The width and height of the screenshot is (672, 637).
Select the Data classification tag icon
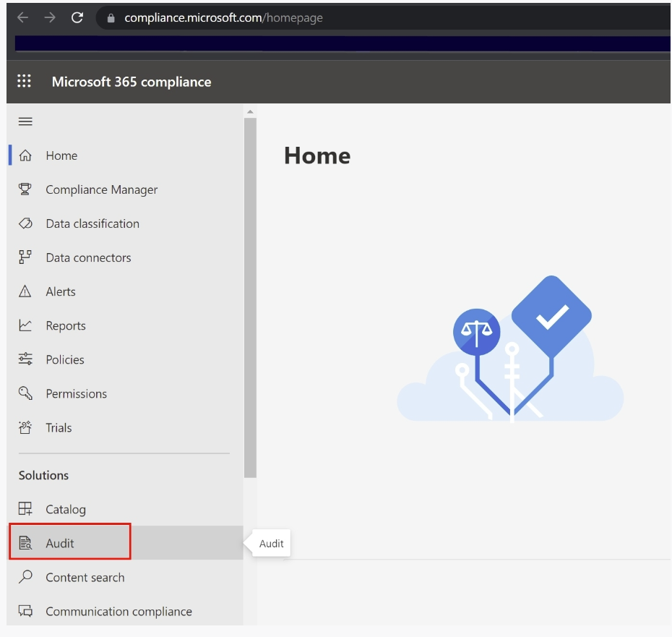click(25, 223)
